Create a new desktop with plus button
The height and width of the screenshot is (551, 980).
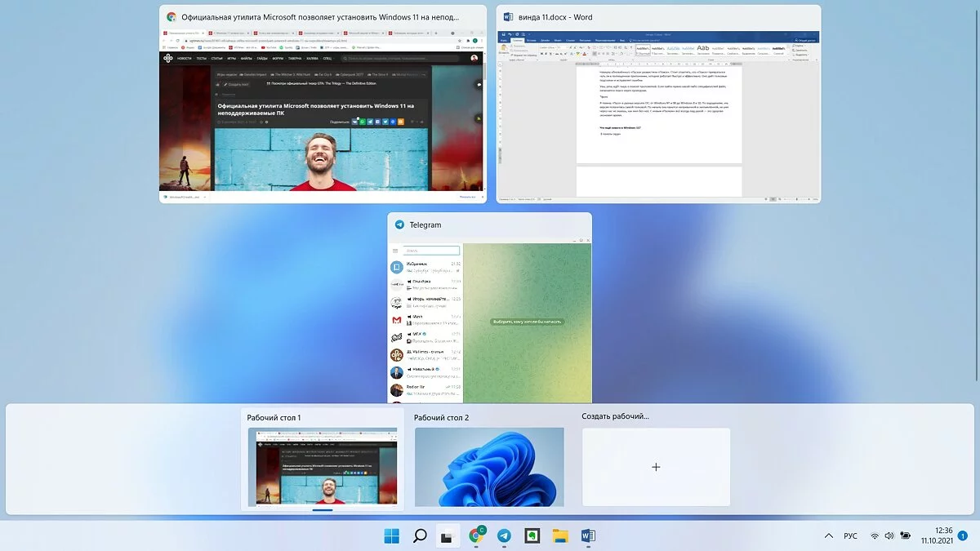point(656,467)
